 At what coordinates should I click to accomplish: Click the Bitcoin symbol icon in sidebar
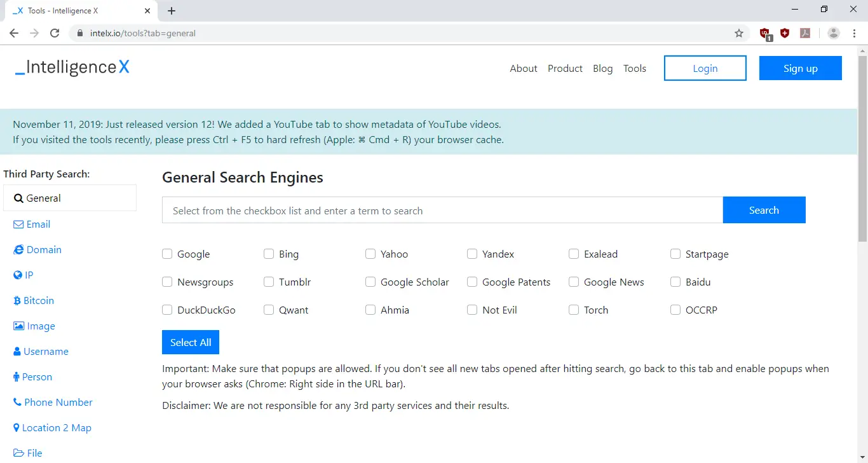click(x=17, y=301)
